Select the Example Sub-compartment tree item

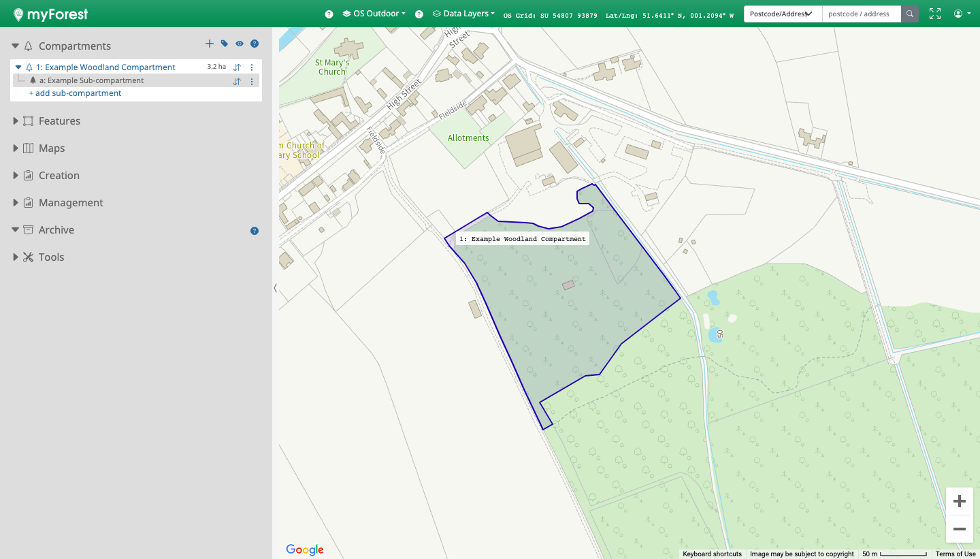click(91, 80)
